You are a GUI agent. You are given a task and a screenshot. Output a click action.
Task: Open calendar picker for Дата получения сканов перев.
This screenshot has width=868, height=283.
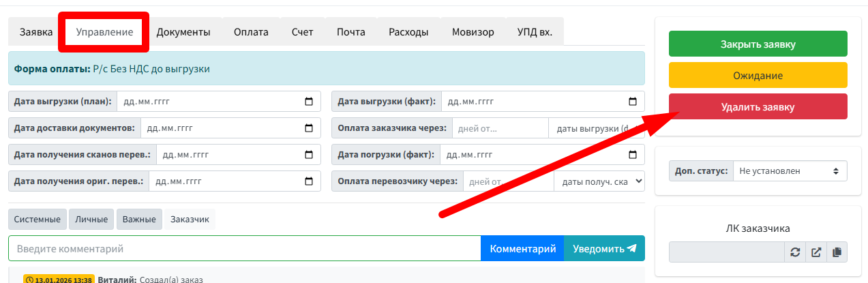coord(309,155)
